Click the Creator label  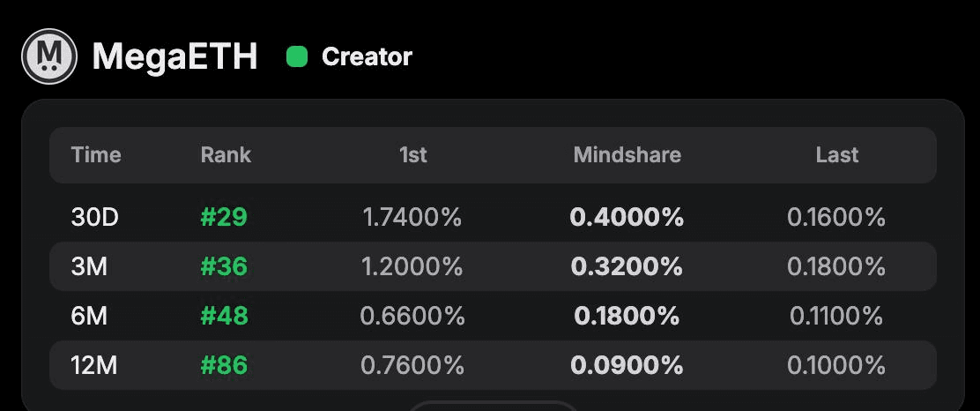(367, 57)
